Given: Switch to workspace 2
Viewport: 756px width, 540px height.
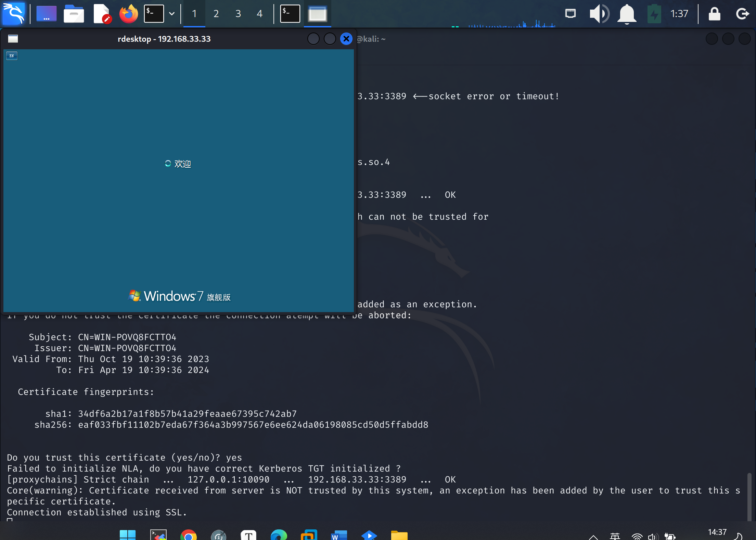Looking at the screenshot, I should pyautogui.click(x=216, y=14).
